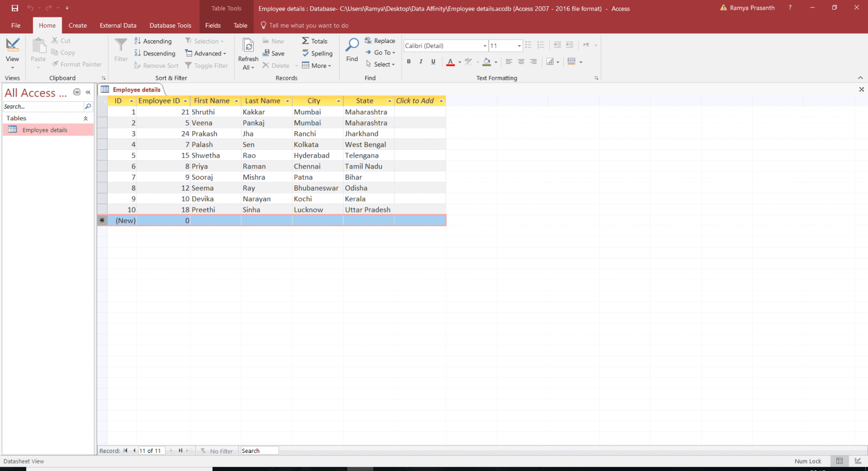Click the Replace command
This screenshot has height=471, width=868.
(x=380, y=41)
